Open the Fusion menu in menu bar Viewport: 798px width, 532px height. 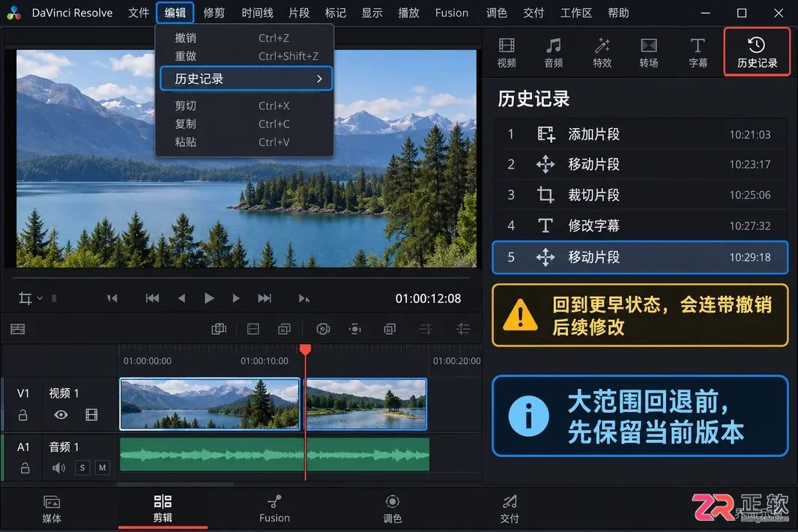451,13
